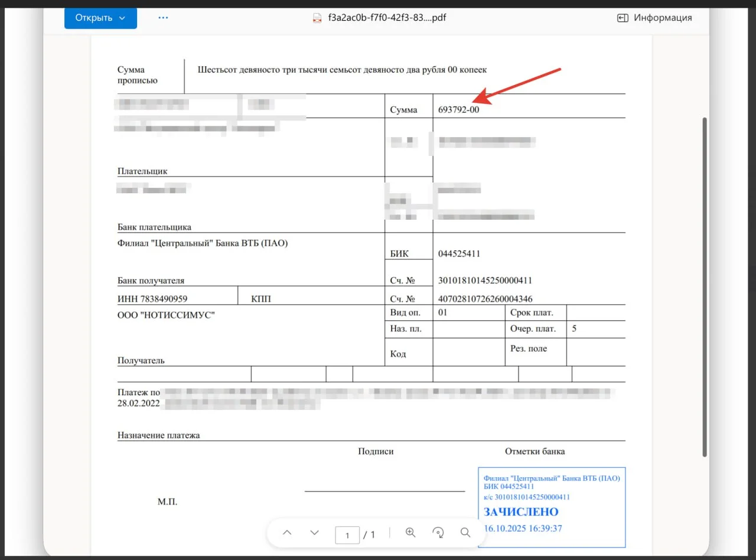Viewport: 756px width, 560px height.
Task: Click the PDF file type icon
Action: (x=318, y=18)
